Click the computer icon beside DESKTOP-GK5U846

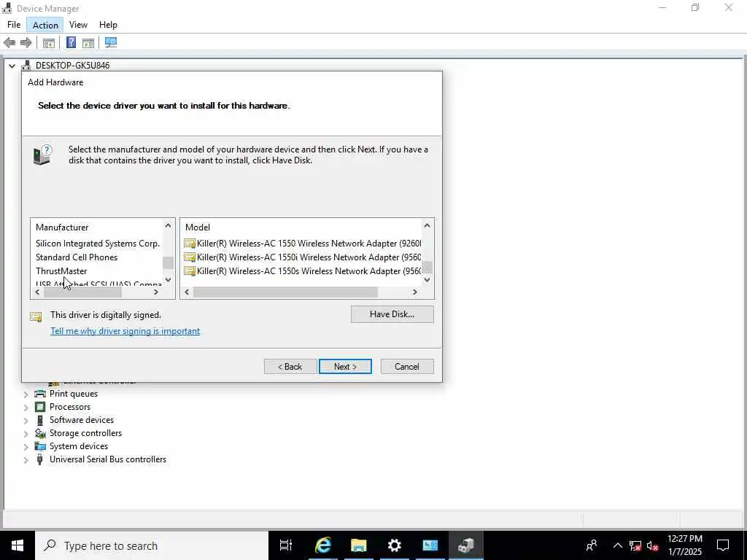click(x=26, y=65)
